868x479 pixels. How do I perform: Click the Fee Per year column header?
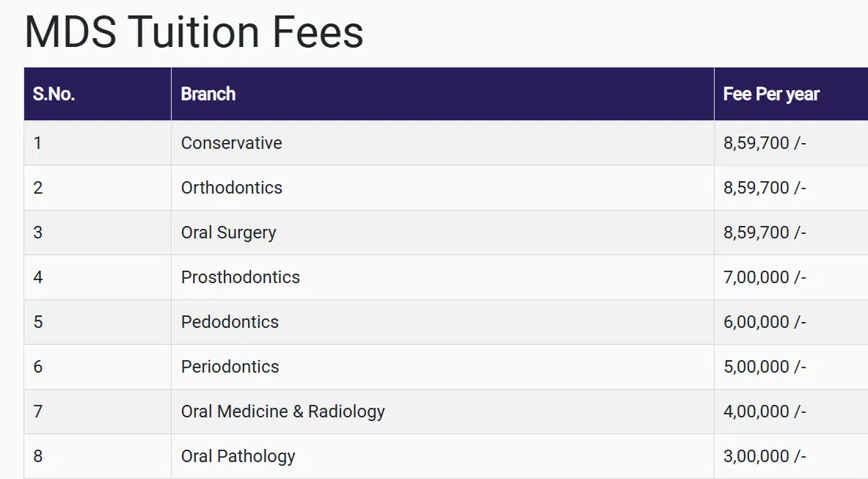[x=771, y=94]
